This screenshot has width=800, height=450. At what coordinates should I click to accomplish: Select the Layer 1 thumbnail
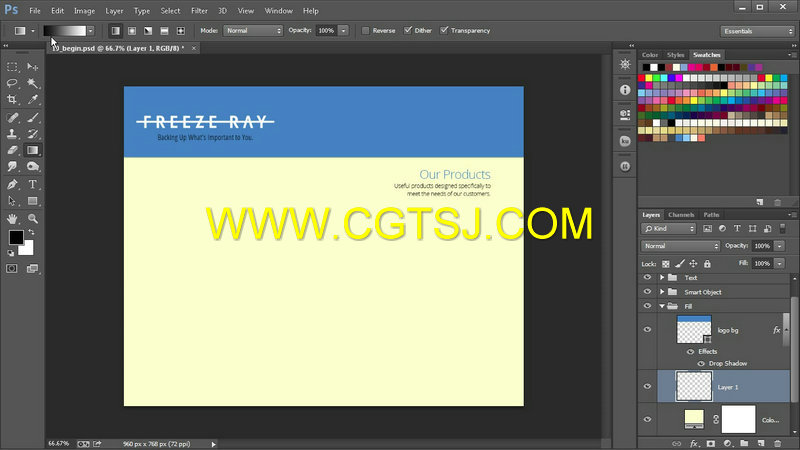point(694,386)
